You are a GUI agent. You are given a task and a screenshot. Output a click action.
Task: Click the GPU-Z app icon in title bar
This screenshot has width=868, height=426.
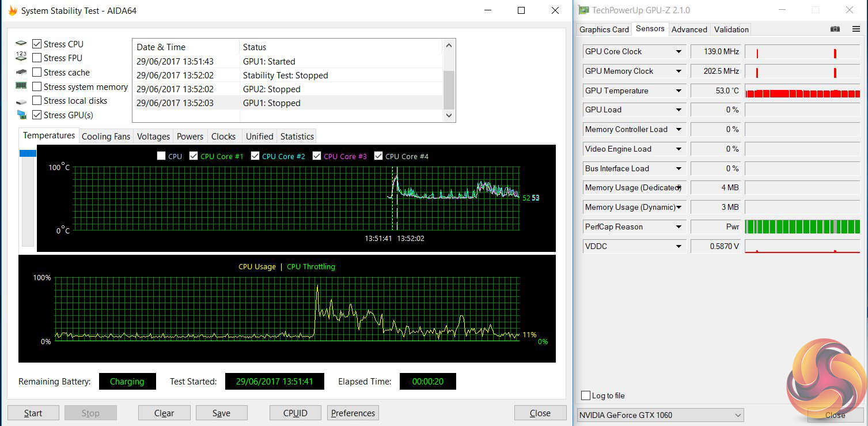(x=583, y=10)
